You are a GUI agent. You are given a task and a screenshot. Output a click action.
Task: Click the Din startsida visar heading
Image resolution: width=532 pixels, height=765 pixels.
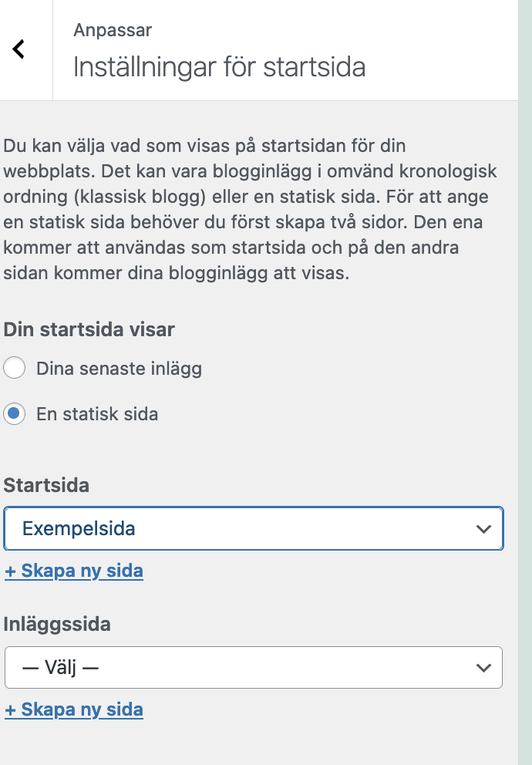pyautogui.click(x=89, y=329)
